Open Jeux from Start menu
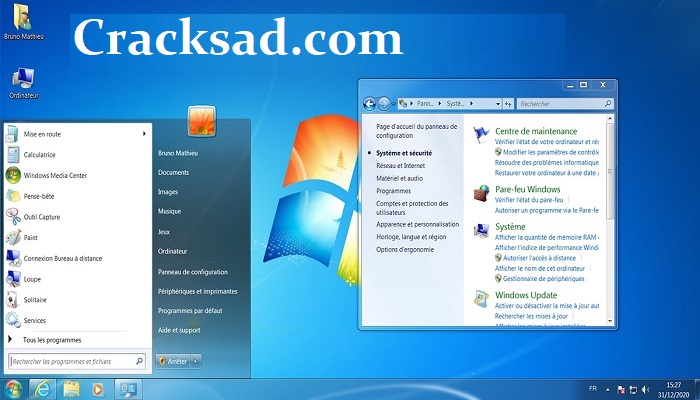Image resolution: width=700 pixels, height=400 pixels. coord(164,232)
